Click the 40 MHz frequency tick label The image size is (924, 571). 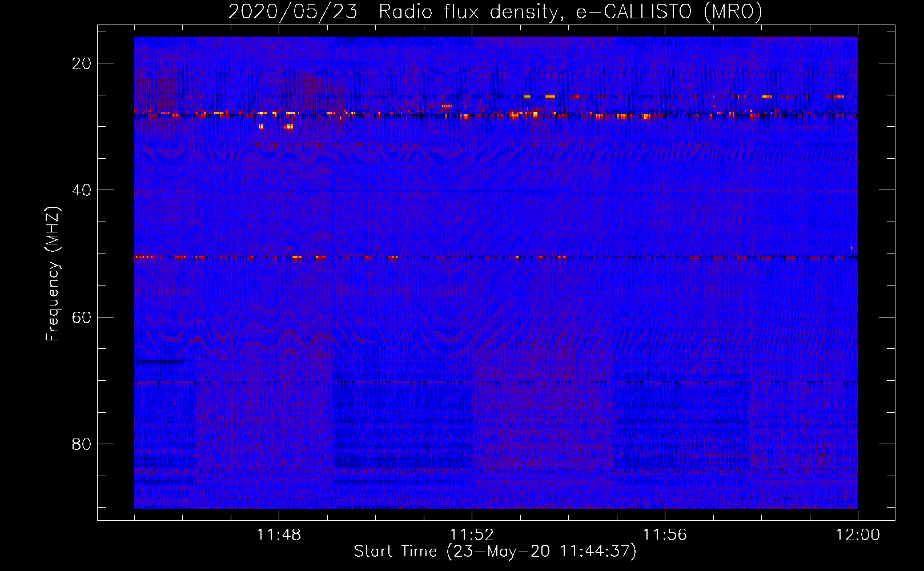[x=82, y=190]
